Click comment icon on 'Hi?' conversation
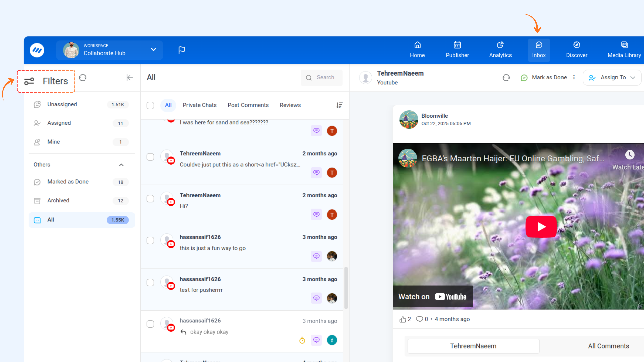Screen dimensions: 644x362 [316, 215]
